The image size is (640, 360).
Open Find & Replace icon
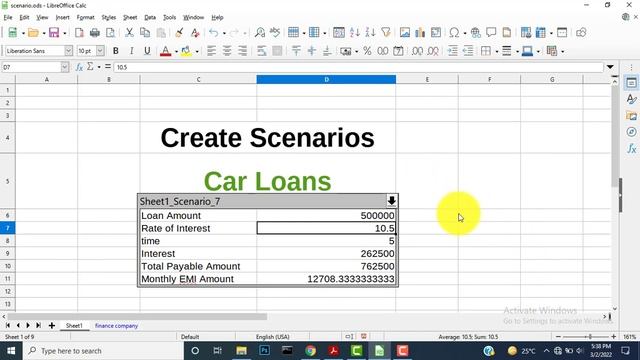coord(260,33)
